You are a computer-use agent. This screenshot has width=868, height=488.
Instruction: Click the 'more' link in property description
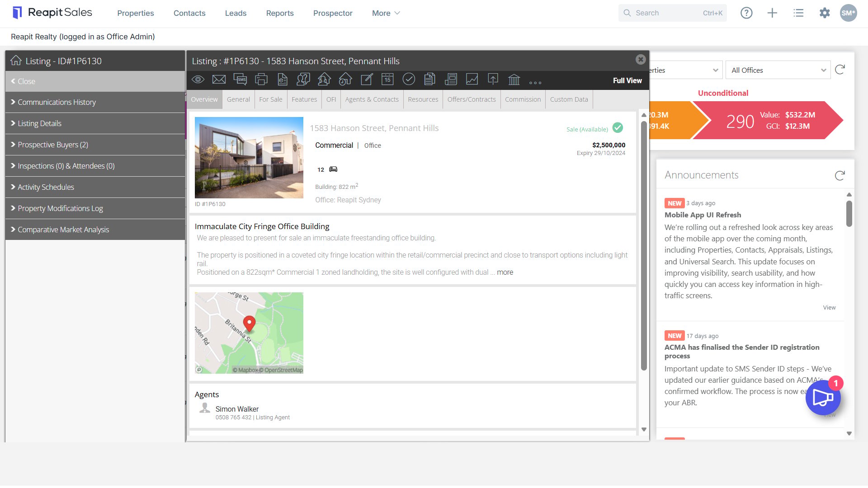click(x=505, y=272)
